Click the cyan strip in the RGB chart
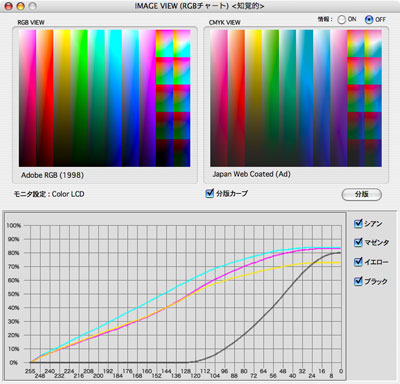400x384 pixels. point(114,98)
